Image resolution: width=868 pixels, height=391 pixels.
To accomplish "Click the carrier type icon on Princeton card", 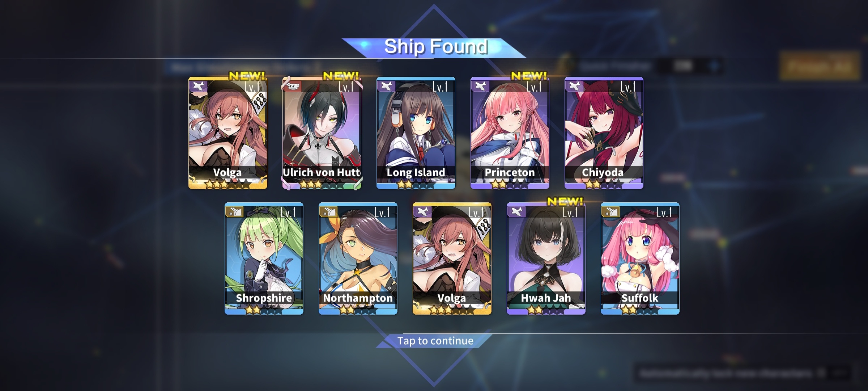I will coord(480,86).
